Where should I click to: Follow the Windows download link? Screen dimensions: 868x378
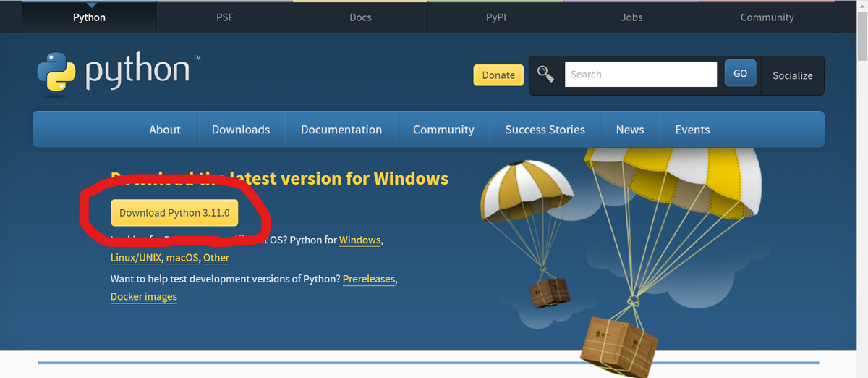pos(359,240)
